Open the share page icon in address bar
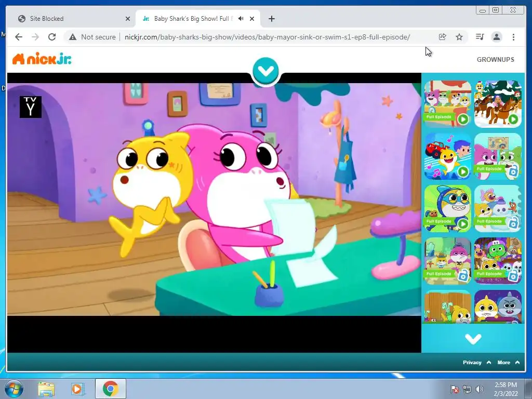Viewport: 532px width, 399px height. pos(443,37)
